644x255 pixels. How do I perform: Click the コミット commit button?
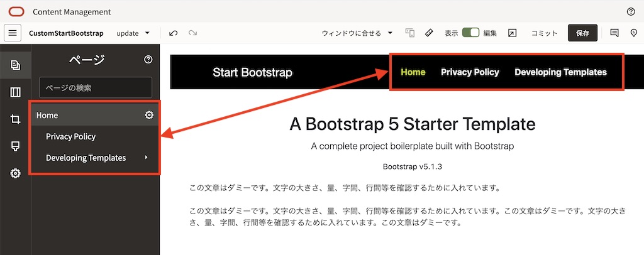pyautogui.click(x=544, y=33)
